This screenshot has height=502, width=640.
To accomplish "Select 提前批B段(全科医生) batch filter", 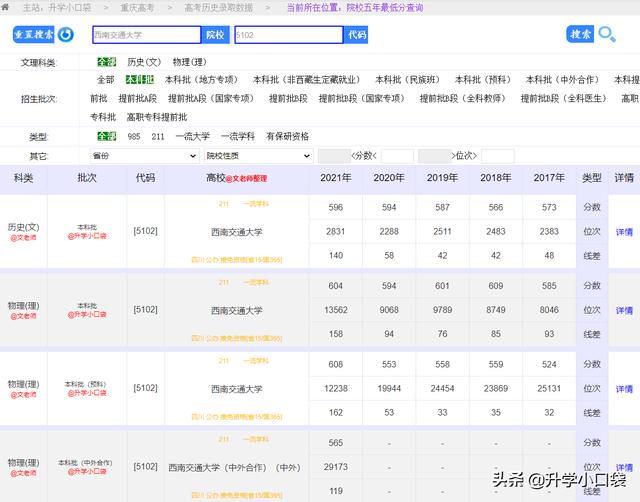I will coord(564,98).
